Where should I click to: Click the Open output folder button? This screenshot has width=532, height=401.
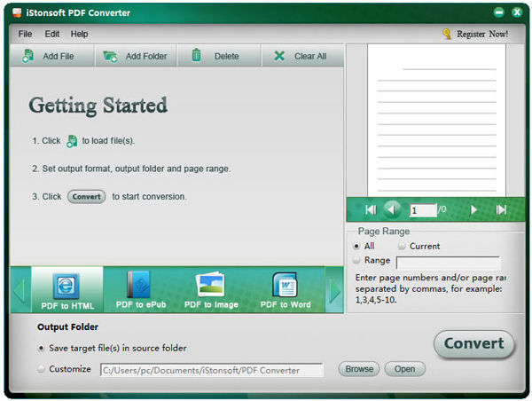(404, 369)
